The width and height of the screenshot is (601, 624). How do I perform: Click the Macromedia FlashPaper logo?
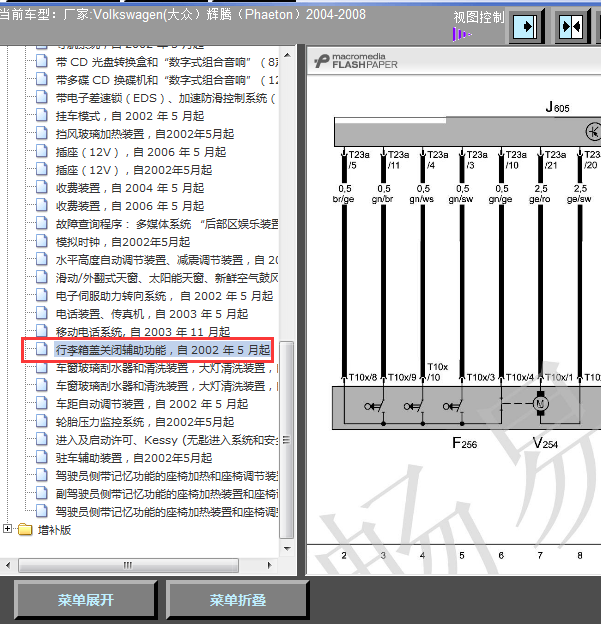pos(355,61)
